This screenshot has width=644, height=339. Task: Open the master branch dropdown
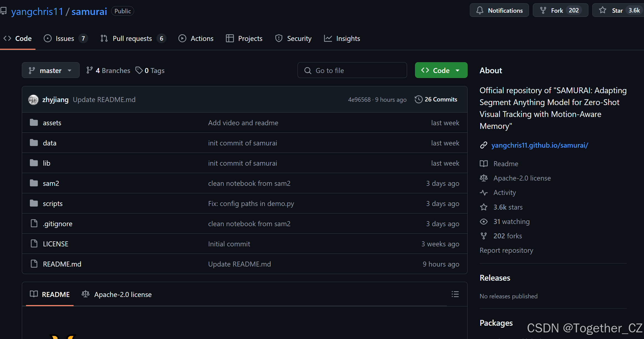(51, 71)
